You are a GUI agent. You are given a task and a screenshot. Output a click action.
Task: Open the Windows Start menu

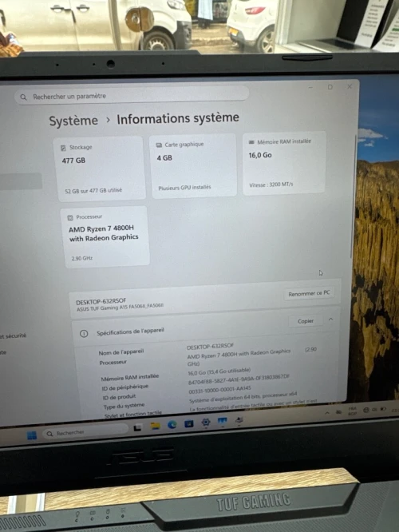[x=32, y=435]
